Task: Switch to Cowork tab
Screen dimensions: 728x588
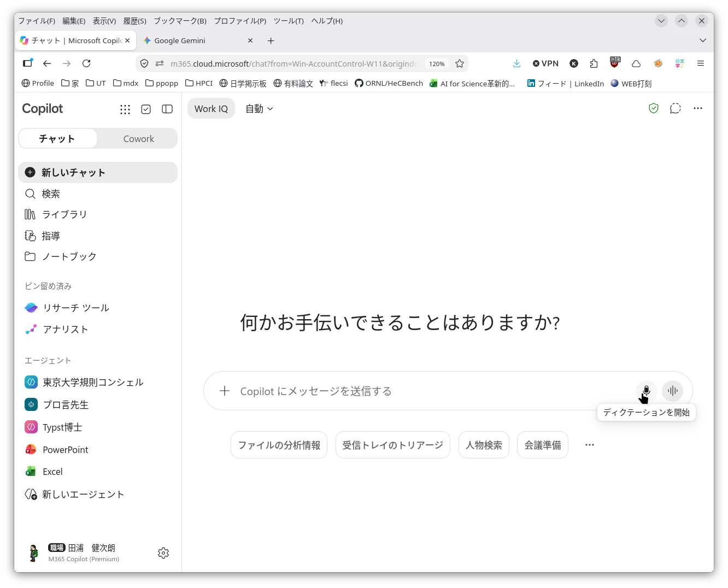Action: [138, 139]
